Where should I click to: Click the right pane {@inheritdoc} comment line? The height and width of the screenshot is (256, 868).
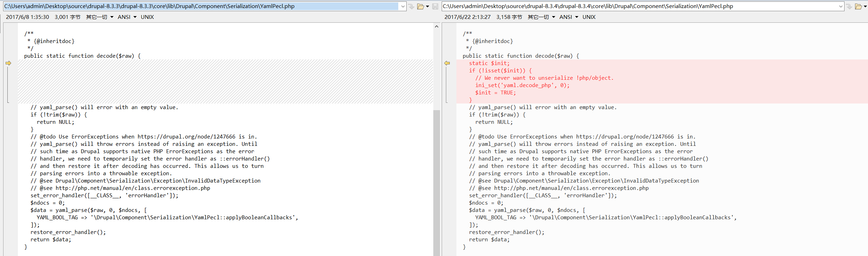click(490, 41)
